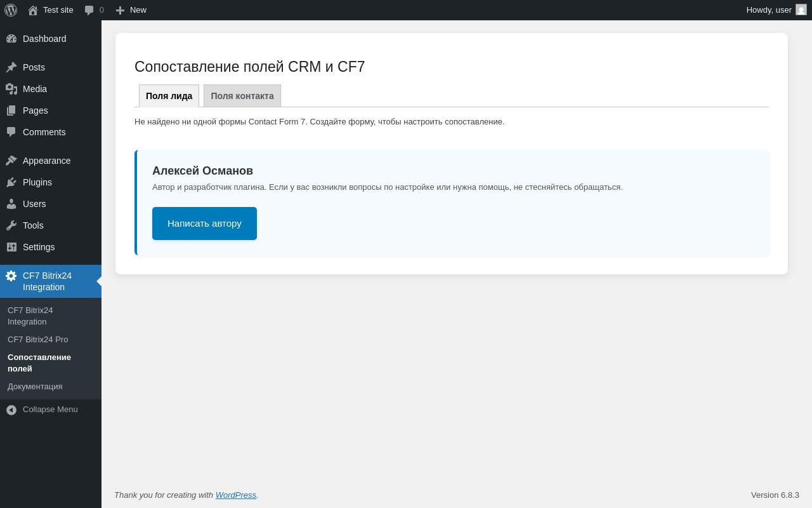The image size is (812, 508).
Task: Click the Appearance paintbrush icon
Action: 11,161
